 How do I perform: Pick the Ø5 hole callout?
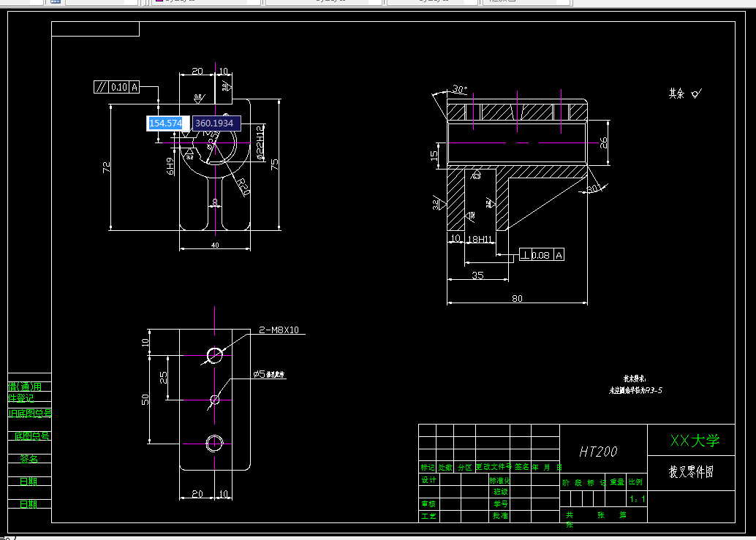[268, 374]
